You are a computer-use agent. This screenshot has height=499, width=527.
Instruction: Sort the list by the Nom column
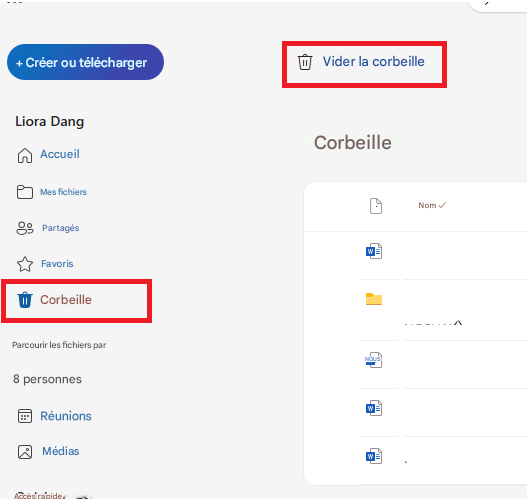(x=432, y=205)
